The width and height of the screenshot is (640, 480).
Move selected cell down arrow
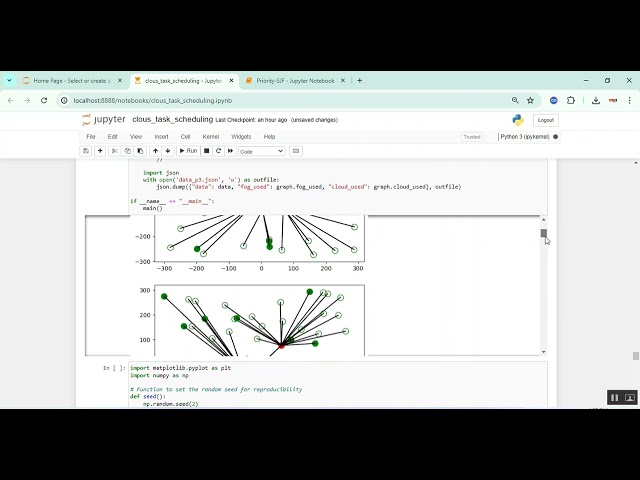coord(168,151)
